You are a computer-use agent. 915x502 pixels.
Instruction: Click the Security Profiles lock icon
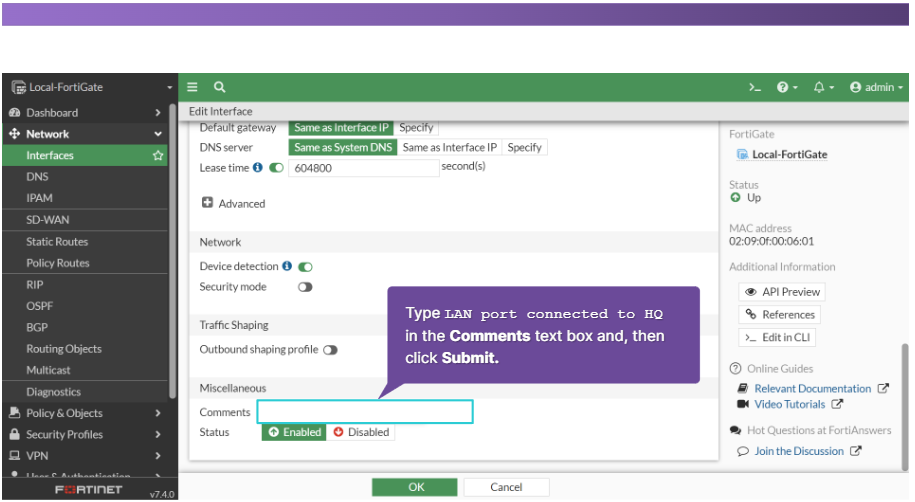point(15,434)
